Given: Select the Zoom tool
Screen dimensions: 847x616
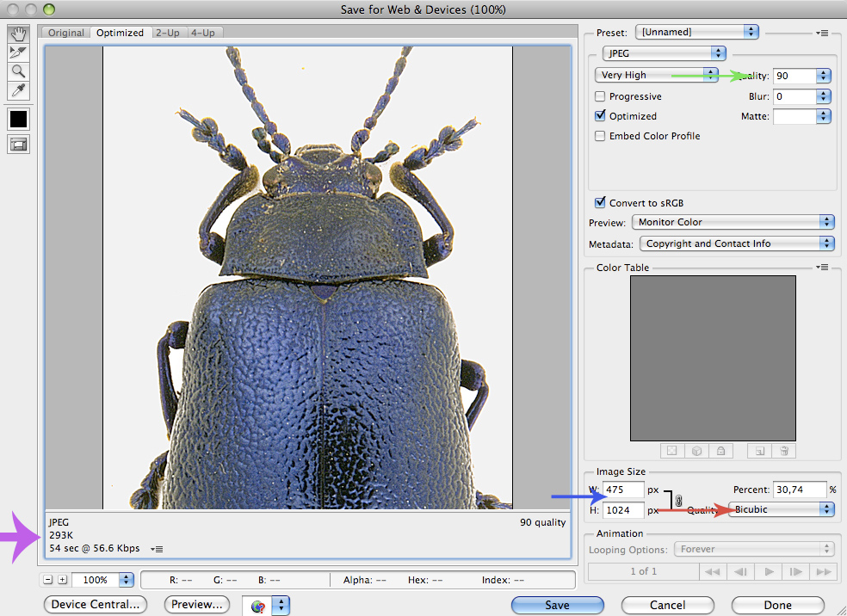Looking at the screenshot, I should pos(18,71).
